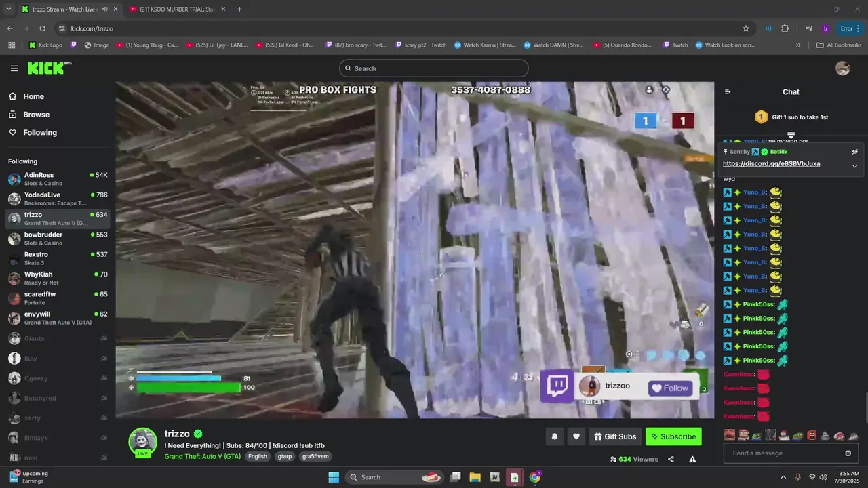Open bowbrudder channel in sidebar
Screen dimensions: 868x488
(58, 239)
